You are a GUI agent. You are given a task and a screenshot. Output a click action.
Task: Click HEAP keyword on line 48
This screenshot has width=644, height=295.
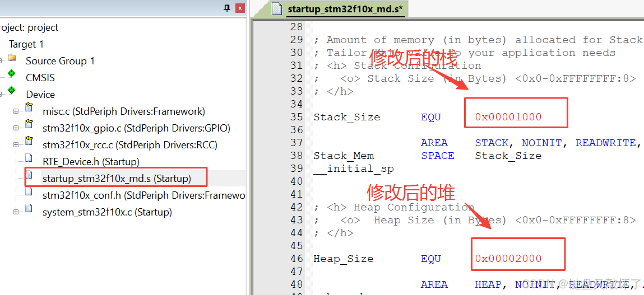click(488, 284)
